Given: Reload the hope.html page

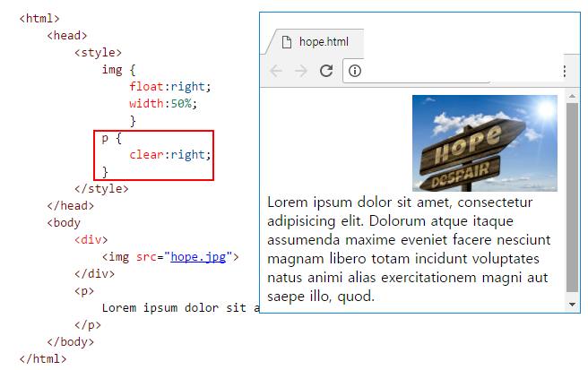Looking at the screenshot, I should [x=326, y=71].
